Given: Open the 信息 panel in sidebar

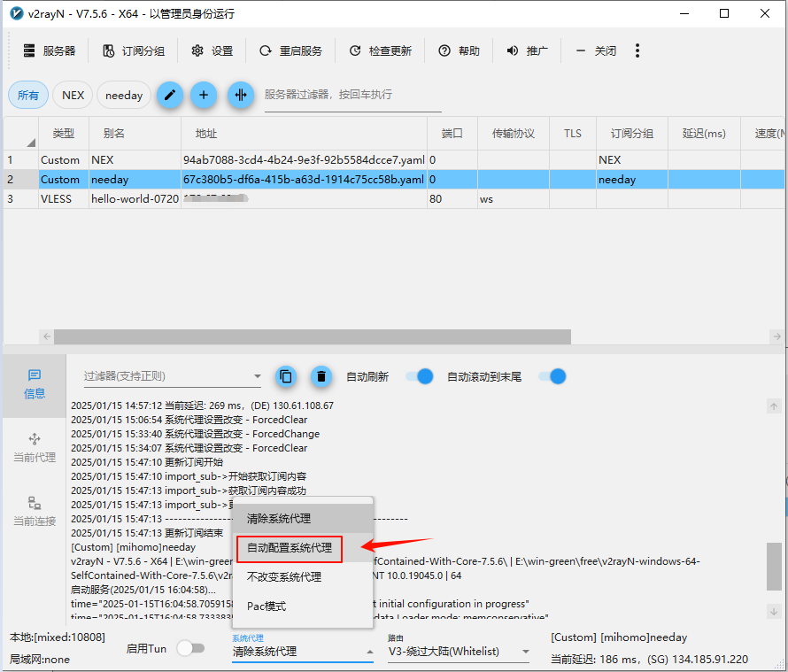Looking at the screenshot, I should pyautogui.click(x=35, y=384).
